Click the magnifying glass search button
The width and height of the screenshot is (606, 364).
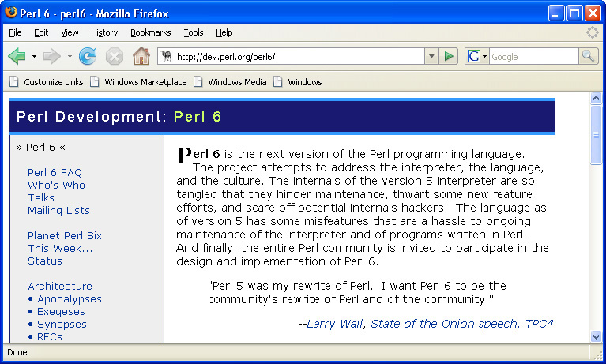tap(588, 56)
